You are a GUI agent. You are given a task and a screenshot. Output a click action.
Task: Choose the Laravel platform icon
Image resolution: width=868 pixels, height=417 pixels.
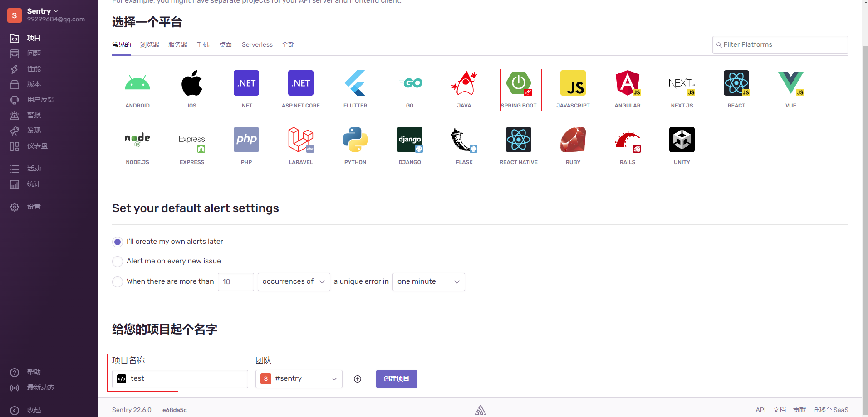pos(301,140)
